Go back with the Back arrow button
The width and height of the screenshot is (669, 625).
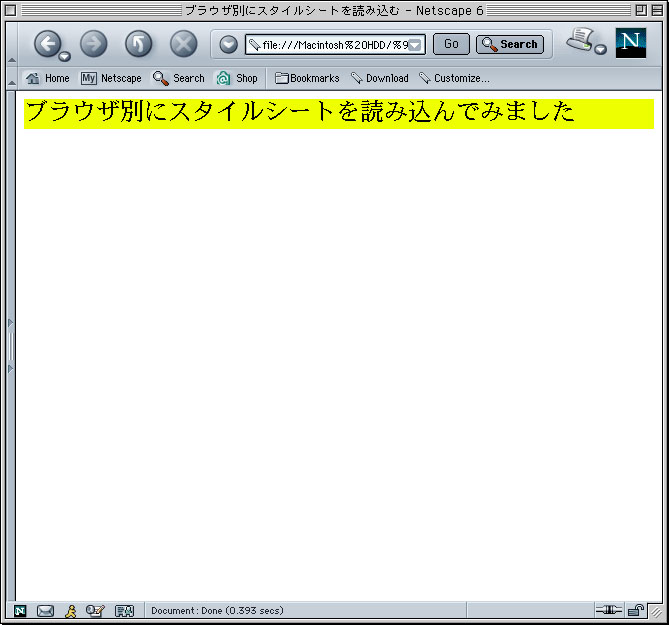click(x=47, y=43)
